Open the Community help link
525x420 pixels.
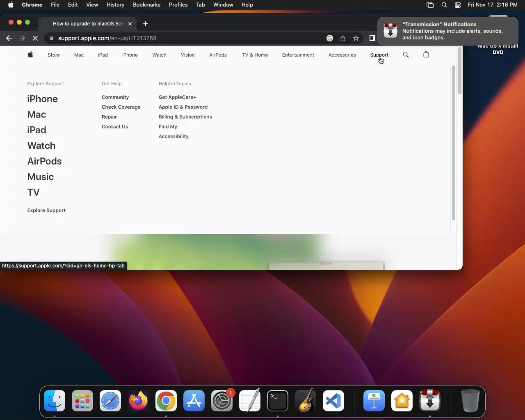[x=115, y=97]
